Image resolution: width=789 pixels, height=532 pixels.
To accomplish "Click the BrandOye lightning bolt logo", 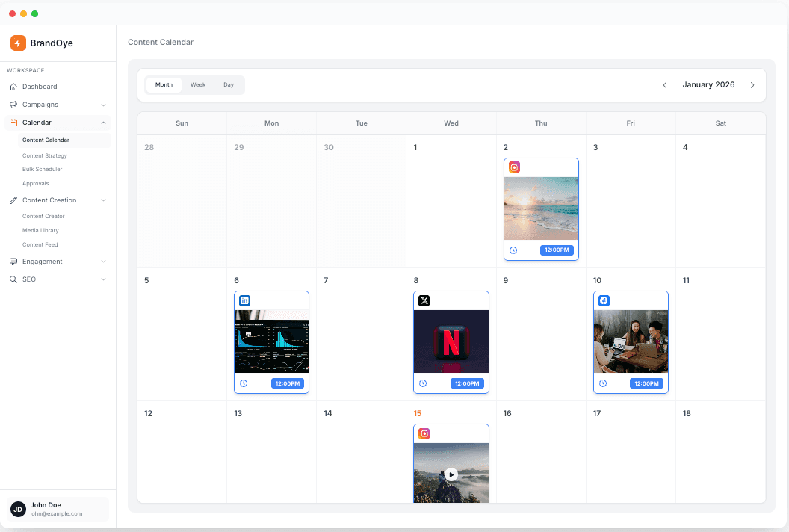I will 19,43.
